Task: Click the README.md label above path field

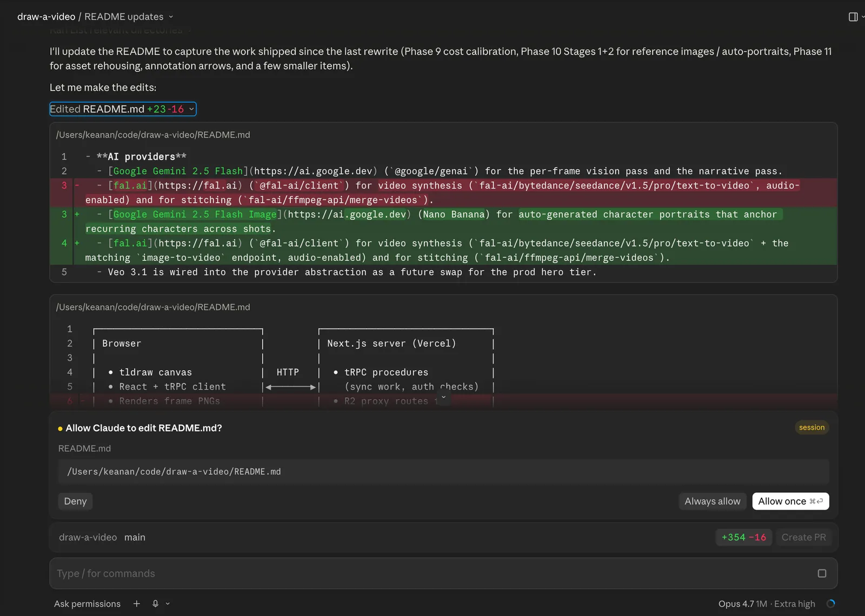Action: 84,448
